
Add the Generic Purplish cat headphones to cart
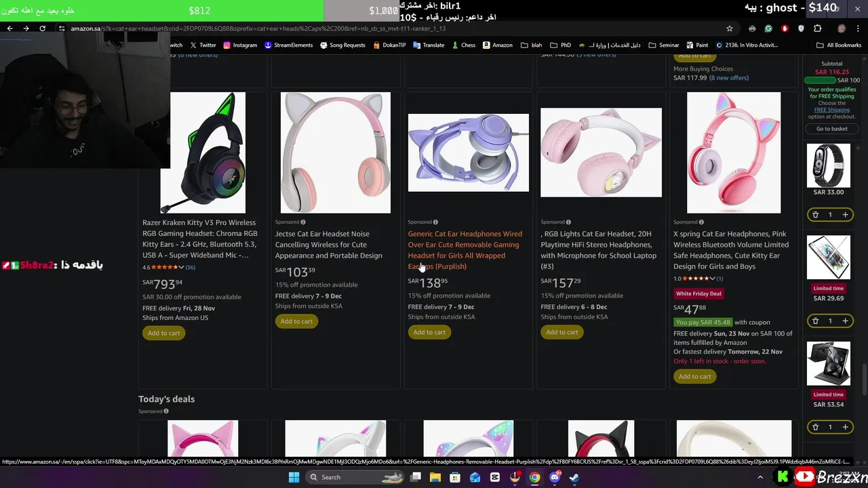(429, 332)
